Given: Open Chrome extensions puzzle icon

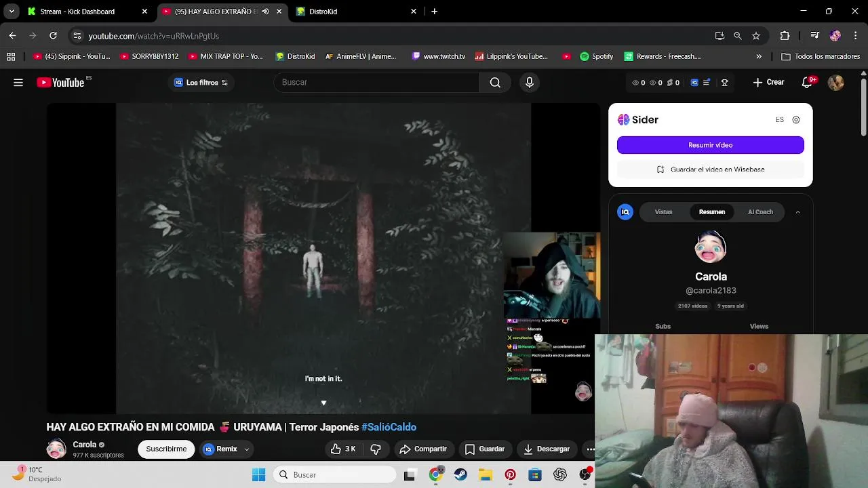Looking at the screenshot, I should (785, 36).
